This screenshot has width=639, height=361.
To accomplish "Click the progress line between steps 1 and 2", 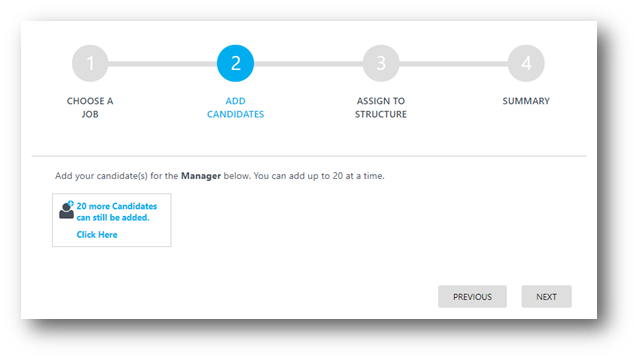I will pyautogui.click(x=163, y=64).
